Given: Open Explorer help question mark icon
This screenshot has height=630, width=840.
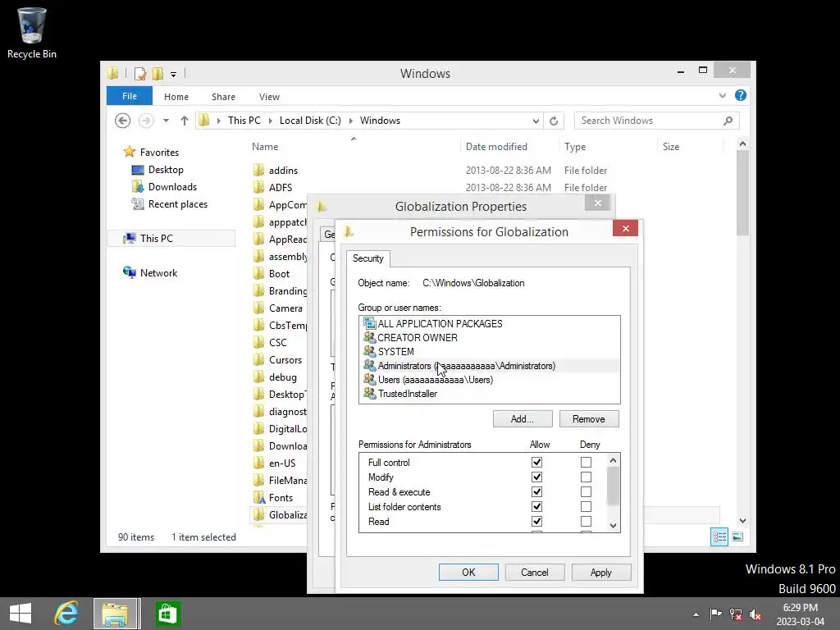Looking at the screenshot, I should coord(741,95).
